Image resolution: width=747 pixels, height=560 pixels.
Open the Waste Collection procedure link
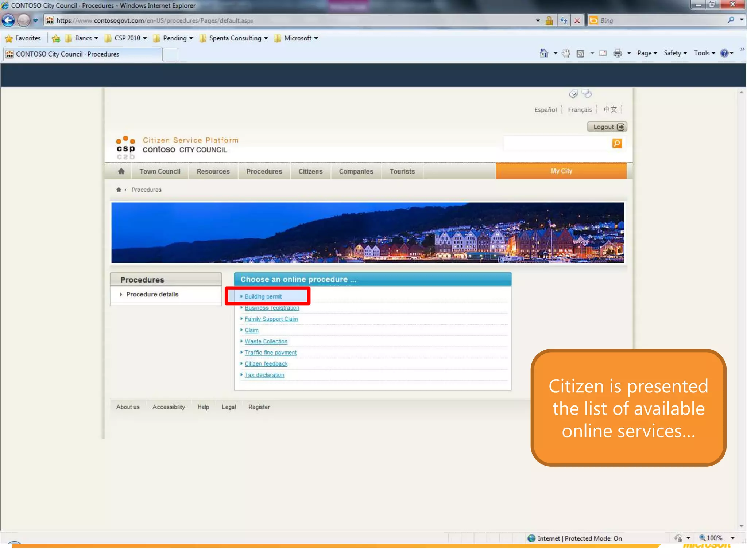(266, 341)
